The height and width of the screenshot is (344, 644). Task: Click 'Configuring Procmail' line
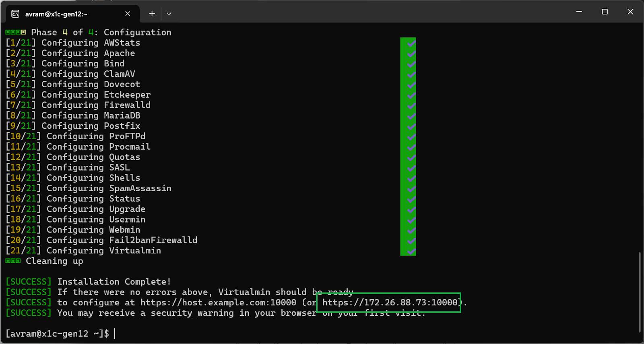[x=99, y=147]
